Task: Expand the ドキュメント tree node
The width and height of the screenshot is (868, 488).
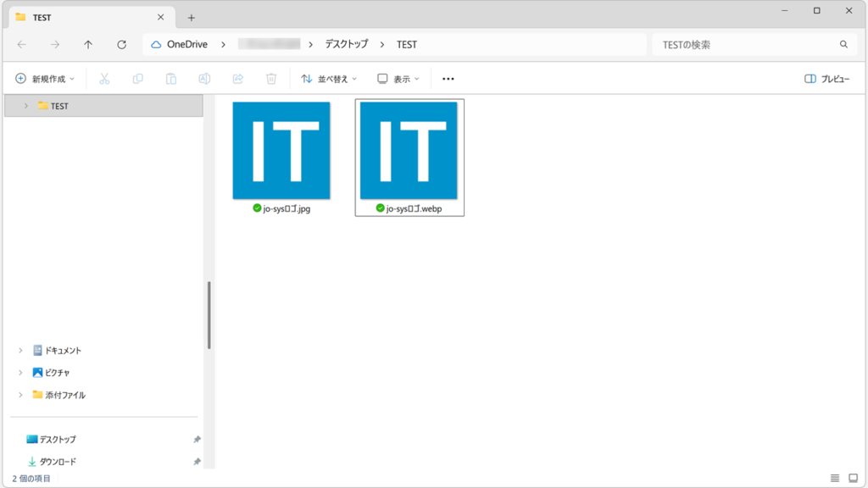Action: tap(20, 350)
